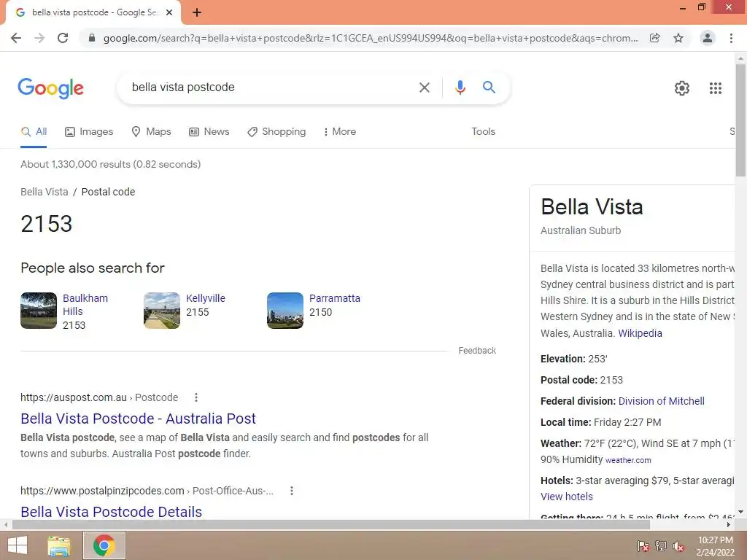The width and height of the screenshot is (747, 560).
Task: Open File Explorer from the taskbar
Action: 58,545
